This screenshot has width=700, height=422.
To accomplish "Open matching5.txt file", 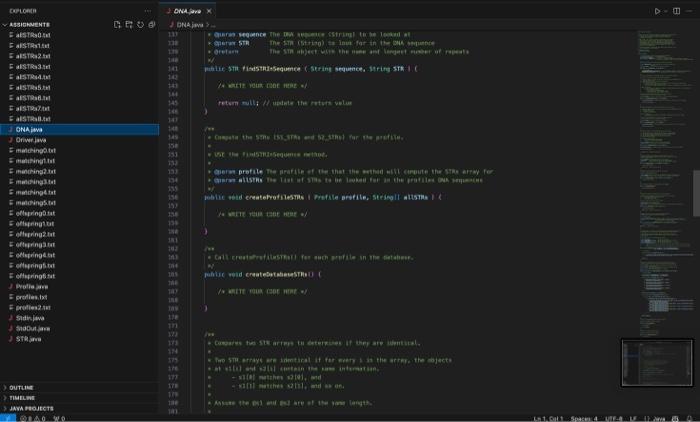I will coord(36,203).
